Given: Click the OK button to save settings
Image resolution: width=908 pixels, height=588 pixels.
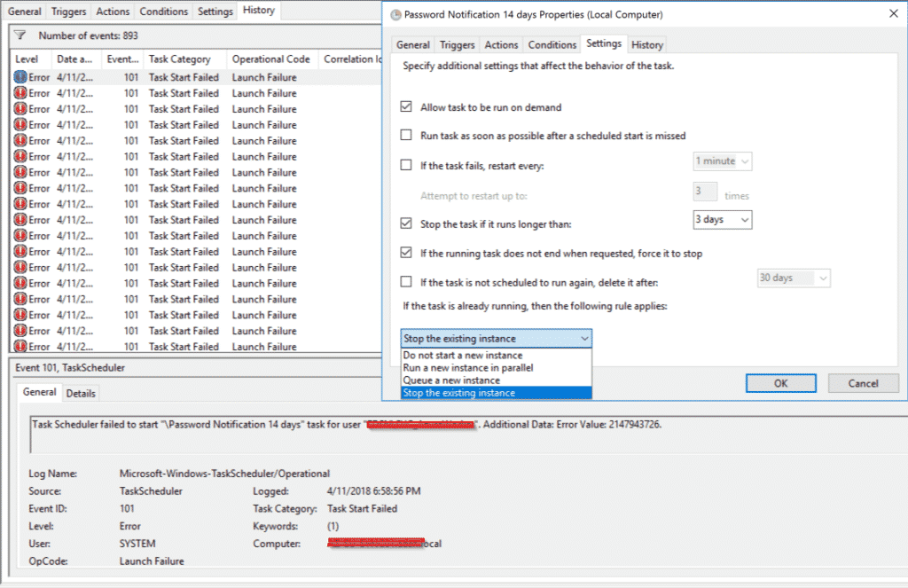Looking at the screenshot, I should tap(780, 383).
